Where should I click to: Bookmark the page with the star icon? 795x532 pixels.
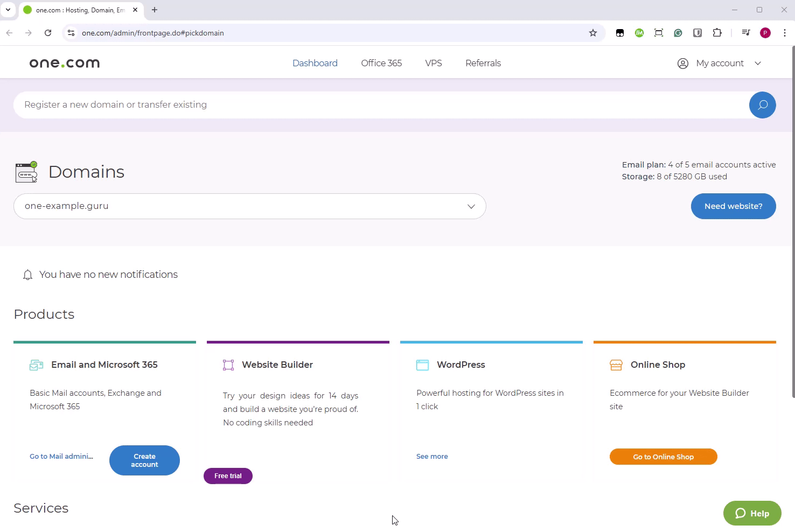tap(593, 33)
